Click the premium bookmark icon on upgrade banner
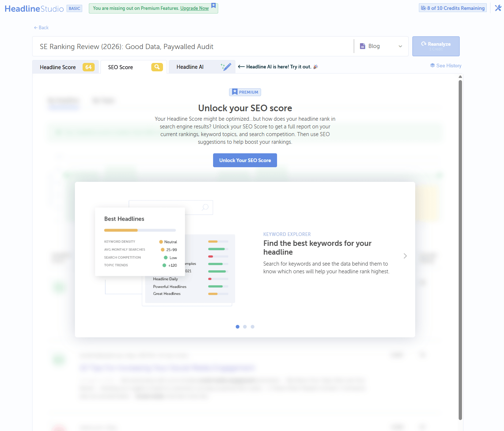The image size is (504, 431). (213, 5)
